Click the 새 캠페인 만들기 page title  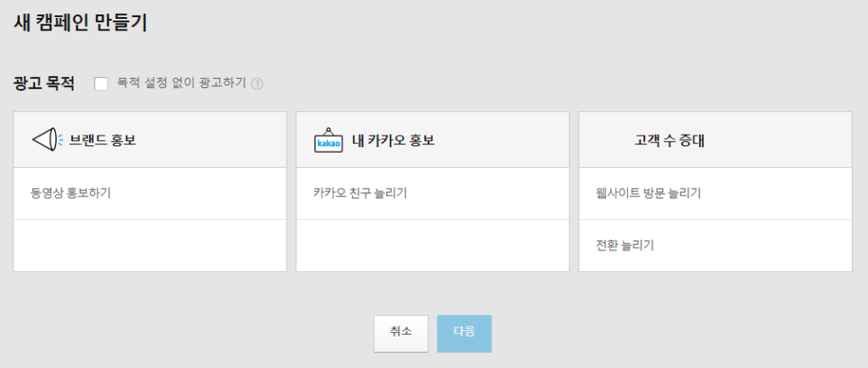point(80,23)
